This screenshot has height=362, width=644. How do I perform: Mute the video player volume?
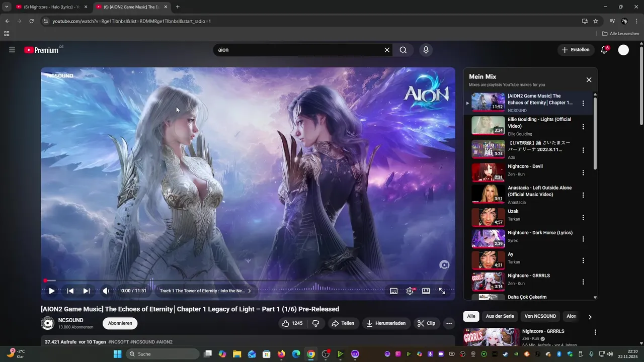[106, 291]
